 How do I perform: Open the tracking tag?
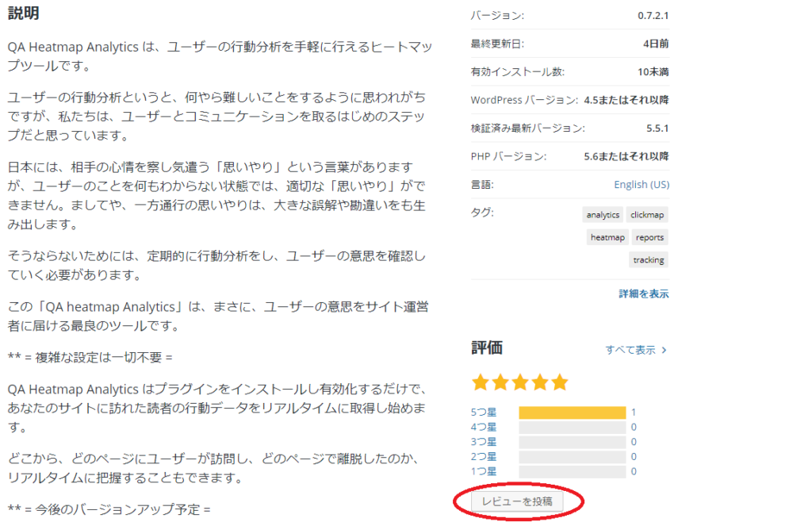tap(649, 260)
